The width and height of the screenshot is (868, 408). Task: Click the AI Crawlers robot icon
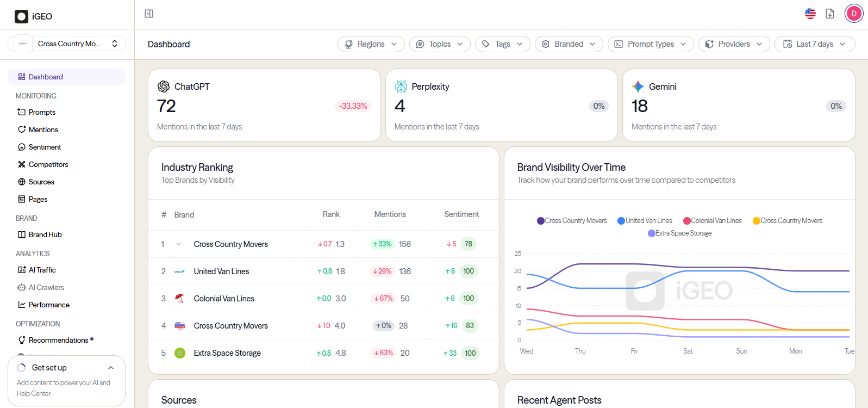(22, 287)
